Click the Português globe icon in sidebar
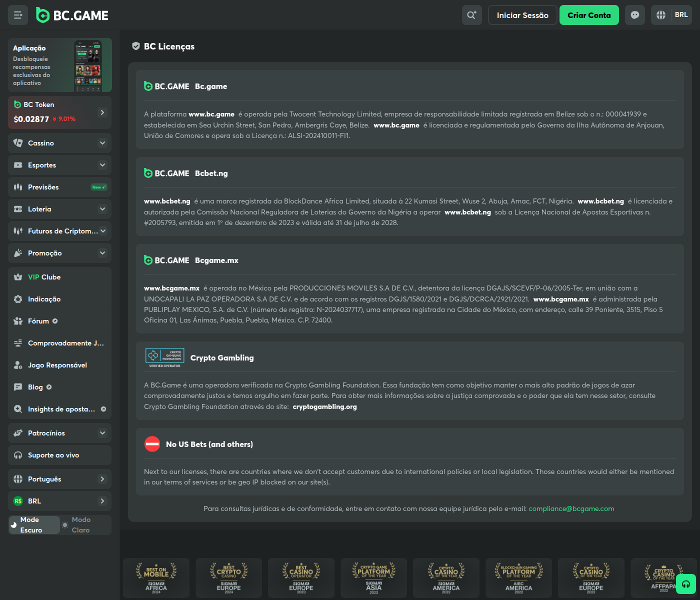700x600 pixels. 18,479
